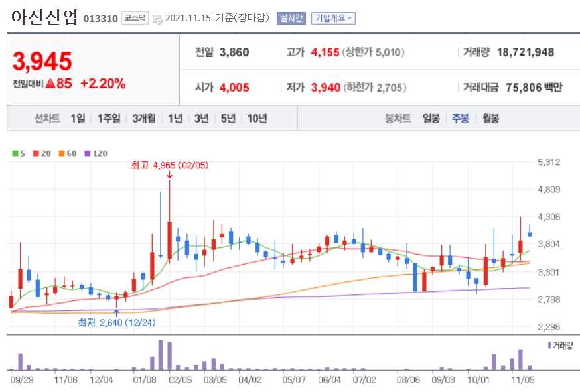This screenshot has width=580, height=392.
Task: Click the 거래대금 value 75,806 백만
Action: pos(534,88)
